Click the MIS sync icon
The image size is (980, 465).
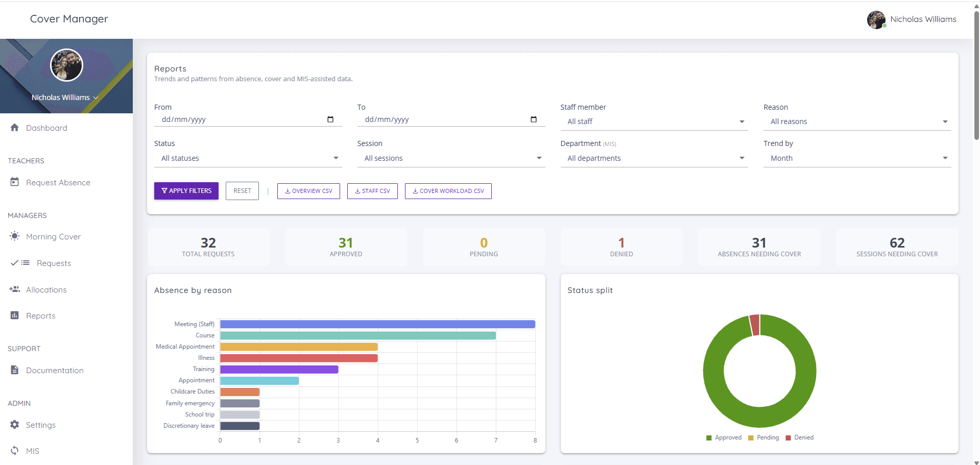click(14, 451)
